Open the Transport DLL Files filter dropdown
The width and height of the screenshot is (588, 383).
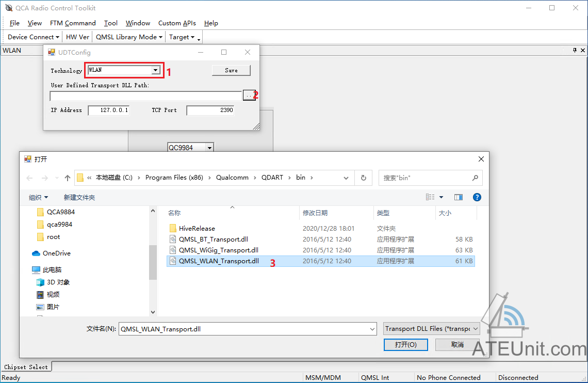432,329
